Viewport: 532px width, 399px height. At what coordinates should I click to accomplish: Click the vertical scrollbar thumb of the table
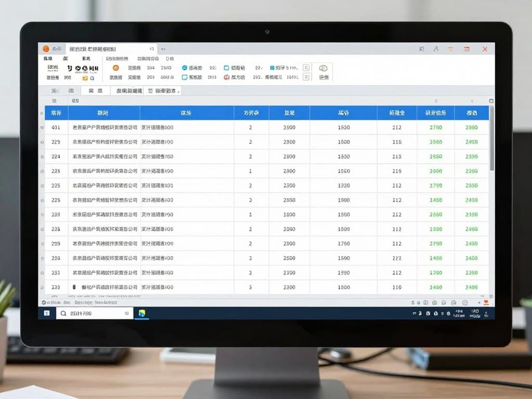(x=491, y=138)
